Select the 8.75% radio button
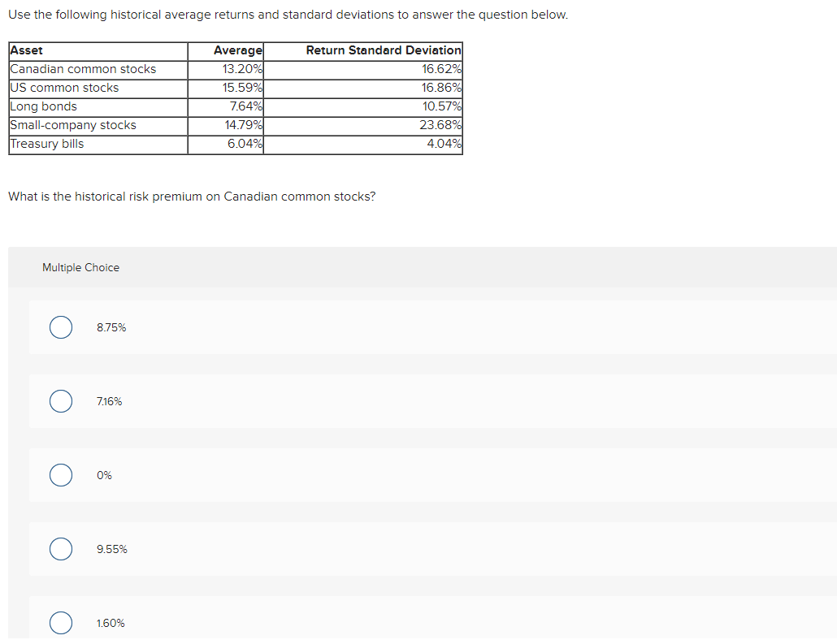837x644 pixels. (60, 327)
